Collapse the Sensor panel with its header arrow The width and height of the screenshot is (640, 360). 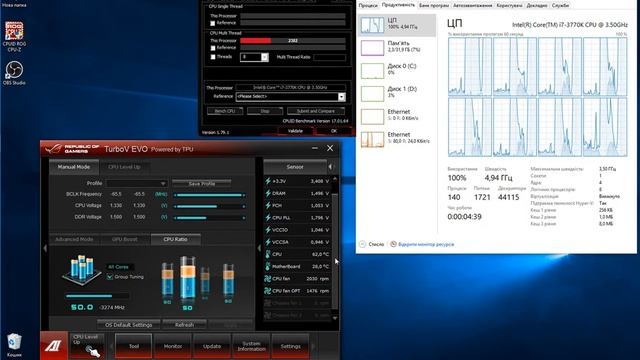coord(331,167)
